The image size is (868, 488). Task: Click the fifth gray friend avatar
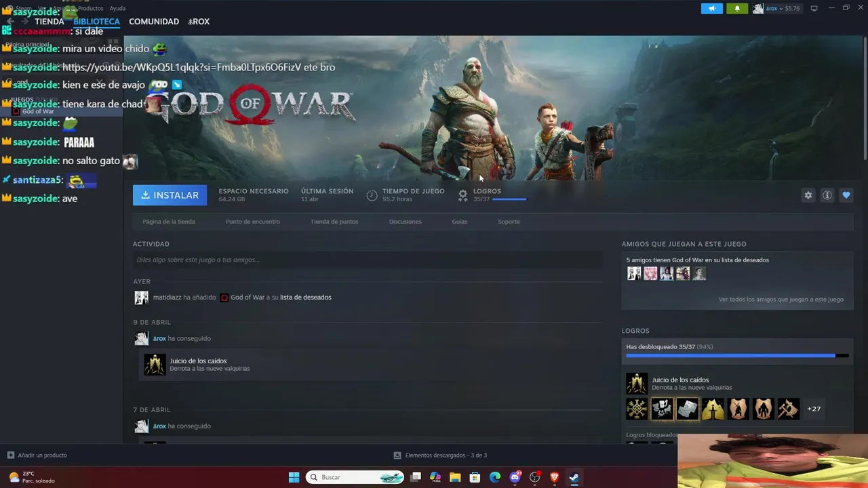tap(699, 274)
